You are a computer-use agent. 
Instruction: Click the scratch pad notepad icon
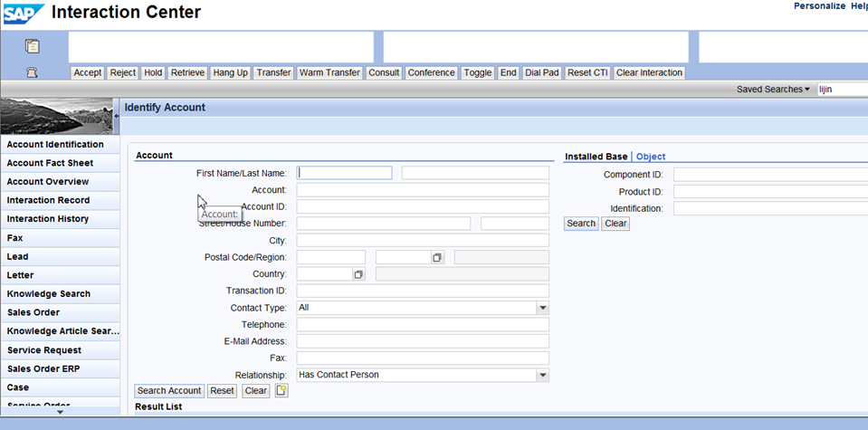[33, 46]
